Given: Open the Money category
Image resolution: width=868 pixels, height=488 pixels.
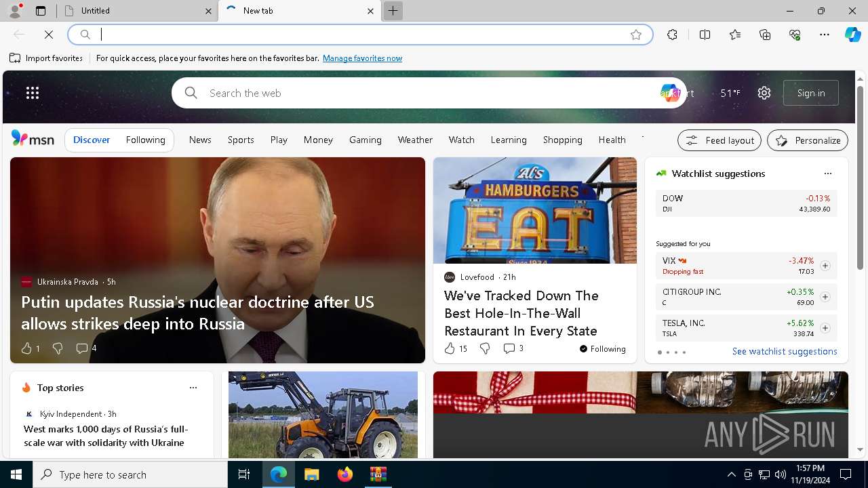Looking at the screenshot, I should point(318,140).
